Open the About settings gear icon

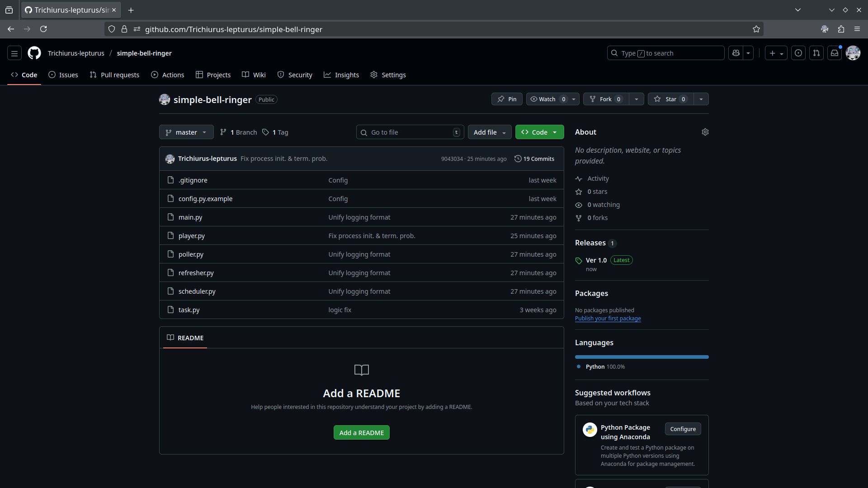tap(705, 132)
